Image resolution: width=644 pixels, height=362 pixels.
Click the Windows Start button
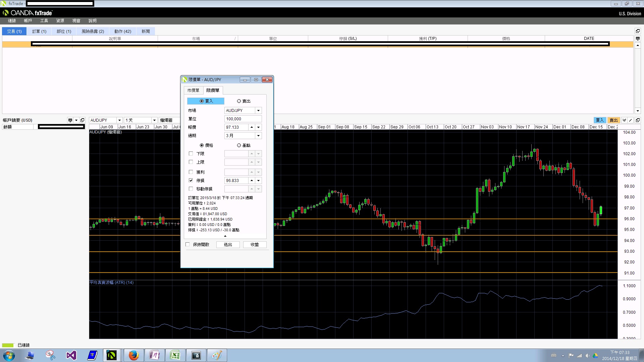click(9, 355)
